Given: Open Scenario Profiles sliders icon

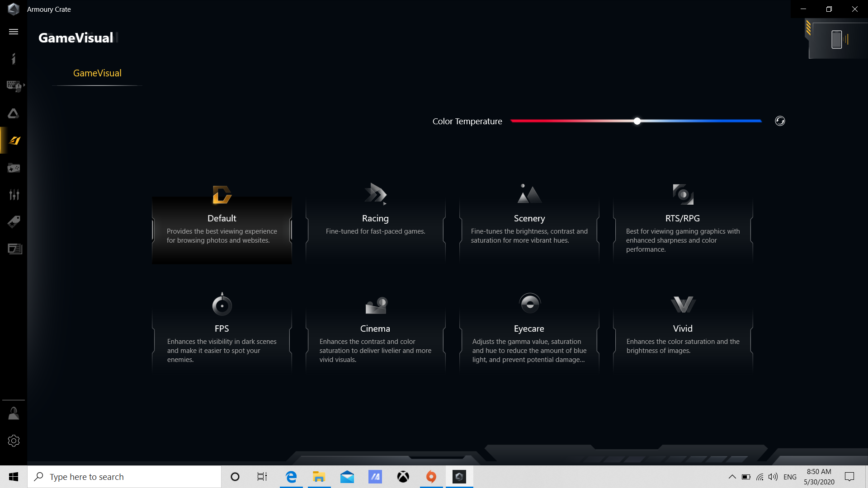Looking at the screenshot, I should tap(14, 195).
